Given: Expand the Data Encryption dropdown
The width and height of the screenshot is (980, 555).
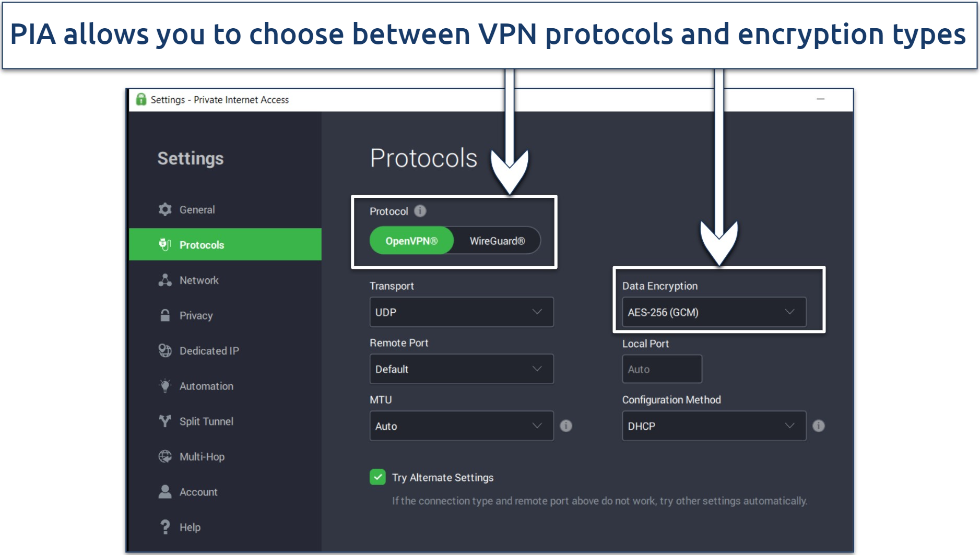Looking at the screenshot, I should tap(713, 312).
